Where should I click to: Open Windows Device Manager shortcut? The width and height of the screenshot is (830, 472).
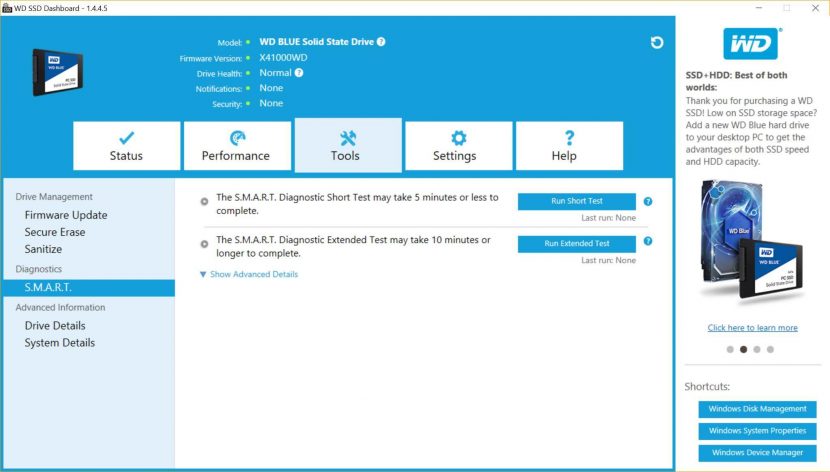757,453
